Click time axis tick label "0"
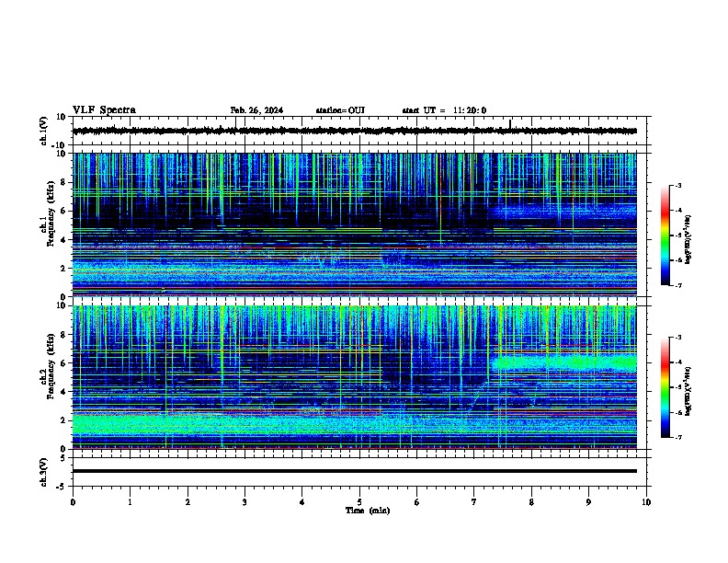Screen dimensions: 728x563 [x=73, y=502]
